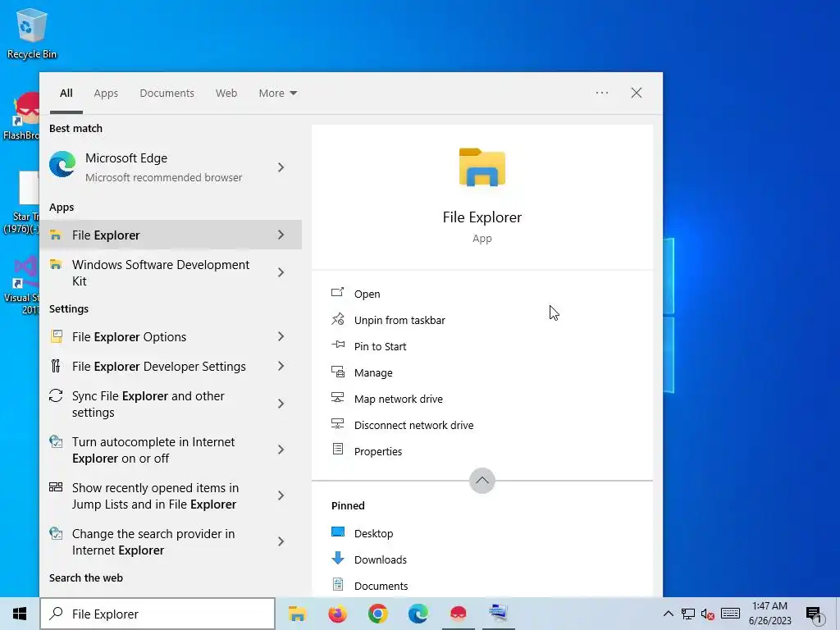Viewport: 840px width, 630px height.
Task: Click the large File Explorer folder icon
Action: point(482,167)
